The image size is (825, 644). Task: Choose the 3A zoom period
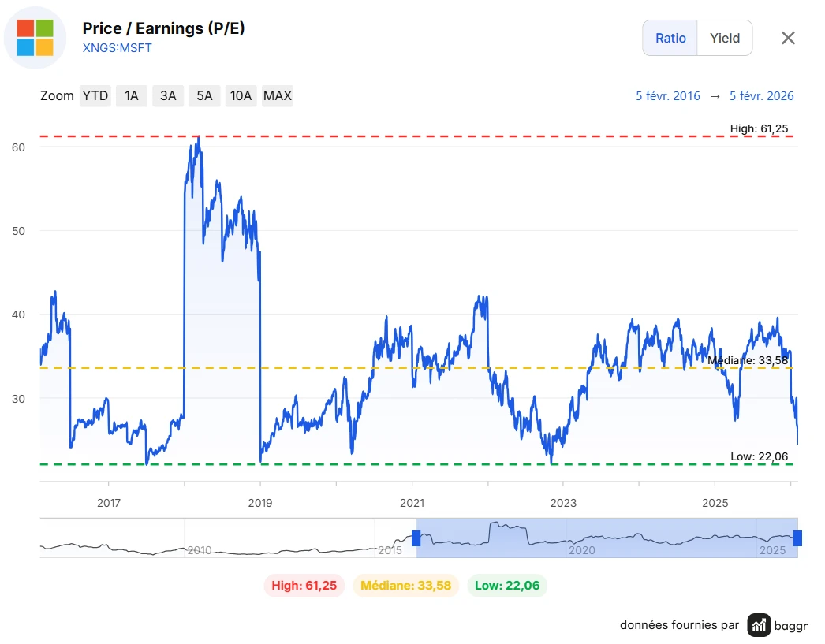pos(168,96)
